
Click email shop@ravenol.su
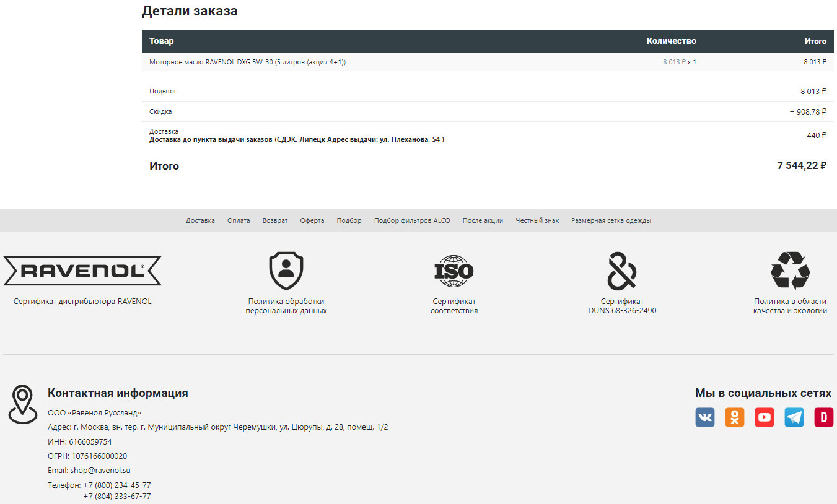(x=100, y=471)
